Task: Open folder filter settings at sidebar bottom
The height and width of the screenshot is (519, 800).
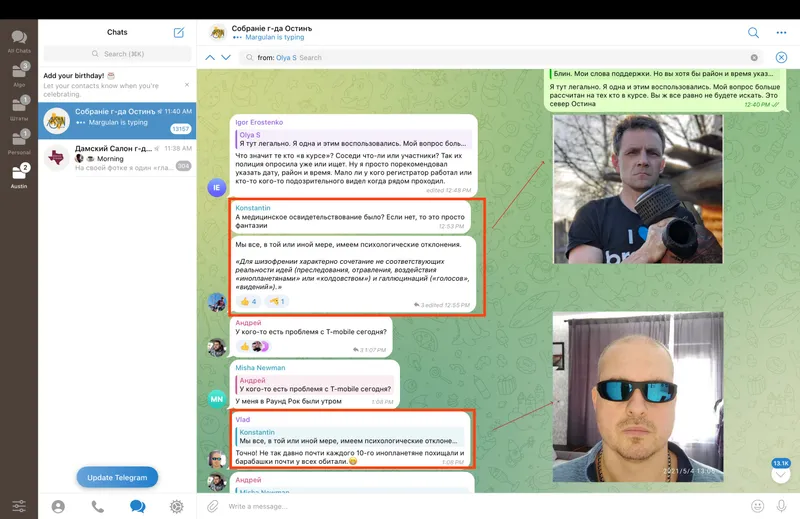Action: (x=19, y=506)
